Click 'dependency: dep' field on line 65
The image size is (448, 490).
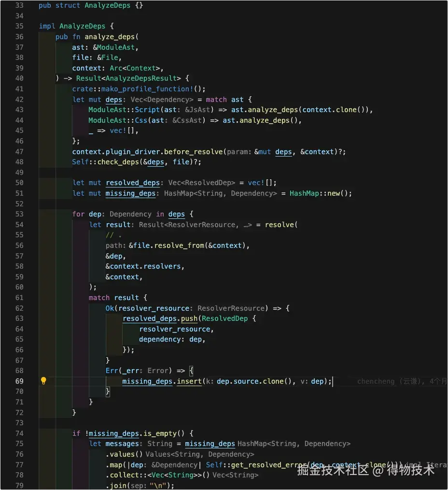[x=170, y=339]
